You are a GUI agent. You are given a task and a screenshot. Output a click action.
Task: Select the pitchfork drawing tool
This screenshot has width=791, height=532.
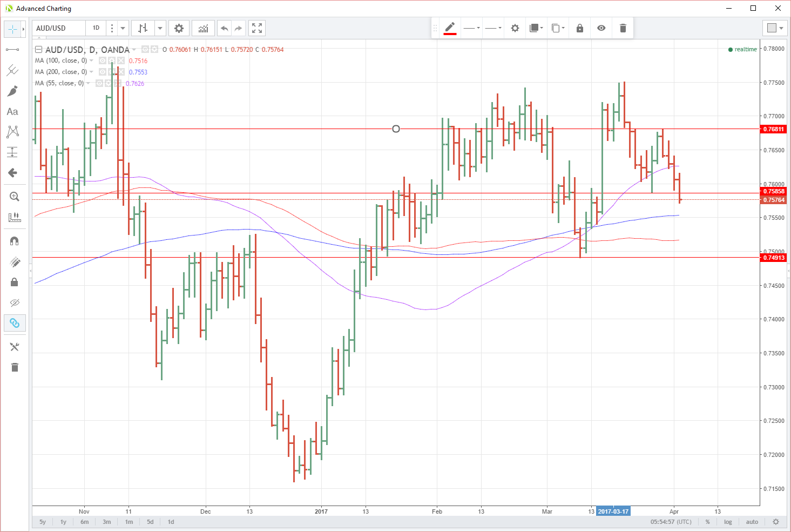[x=12, y=70]
